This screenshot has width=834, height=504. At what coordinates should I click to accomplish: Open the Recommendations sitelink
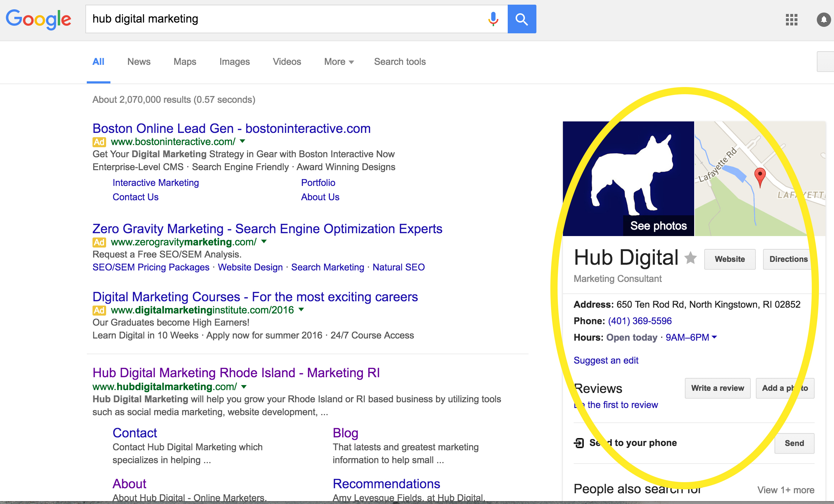pyautogui.click(x=387, y=484)
